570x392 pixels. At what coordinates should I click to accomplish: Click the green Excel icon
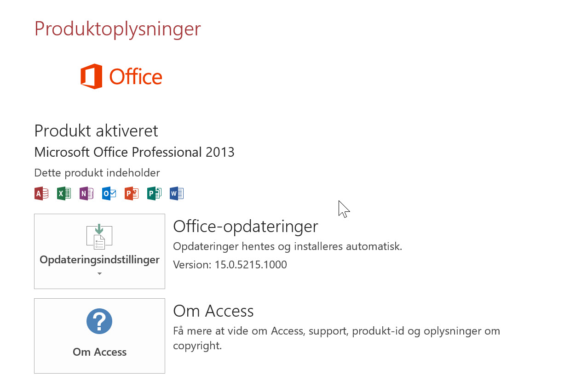click(x=64, y=193)
